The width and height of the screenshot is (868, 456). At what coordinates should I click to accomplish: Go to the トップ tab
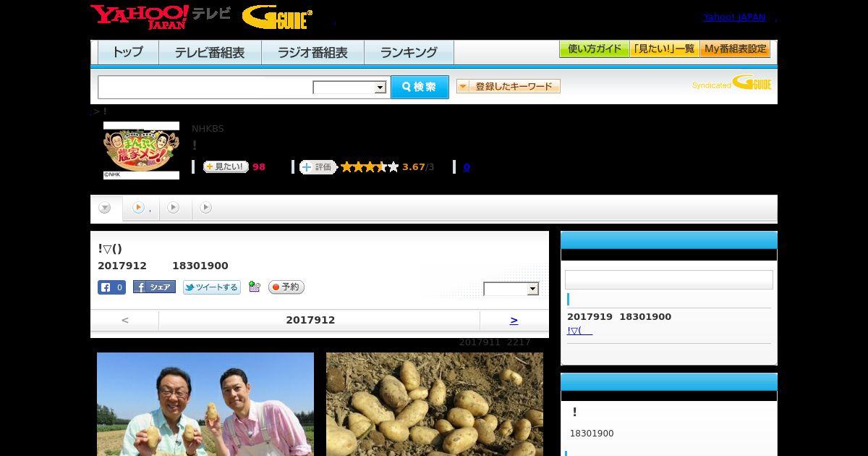[x=128, y=52]
